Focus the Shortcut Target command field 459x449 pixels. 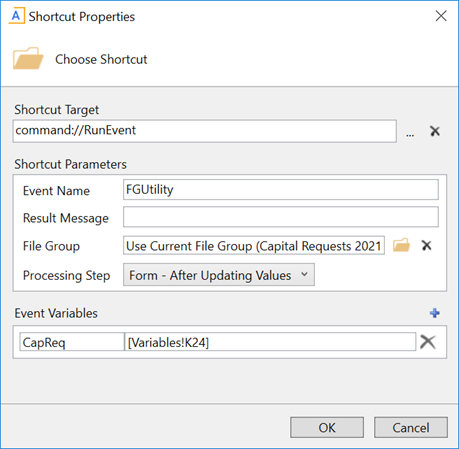tap(205, 131)
